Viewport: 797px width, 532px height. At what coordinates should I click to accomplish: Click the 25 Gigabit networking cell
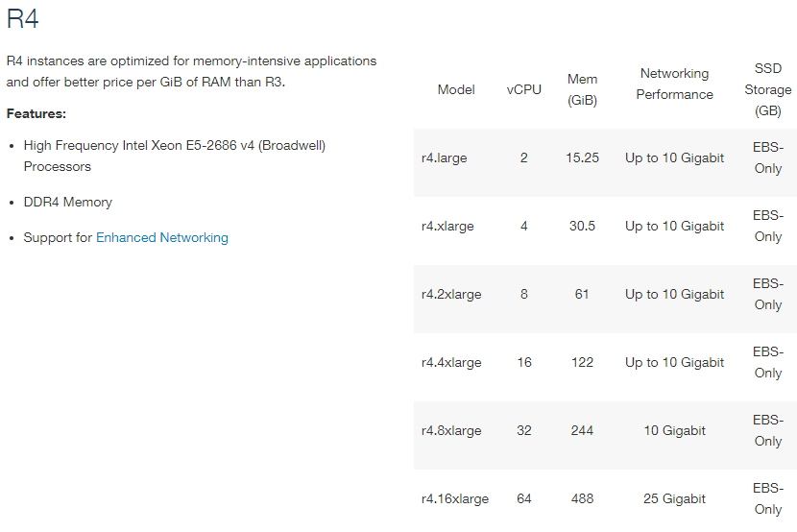(674, 499)
